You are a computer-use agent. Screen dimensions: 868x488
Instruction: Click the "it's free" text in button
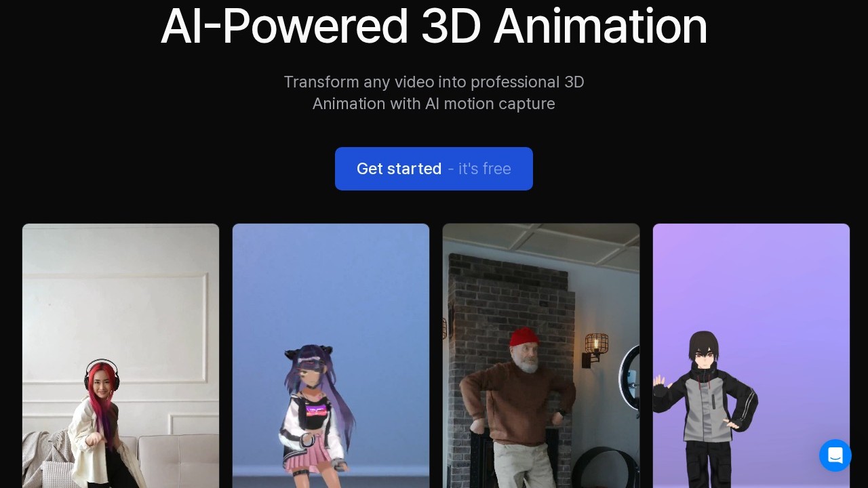[484, 169]
